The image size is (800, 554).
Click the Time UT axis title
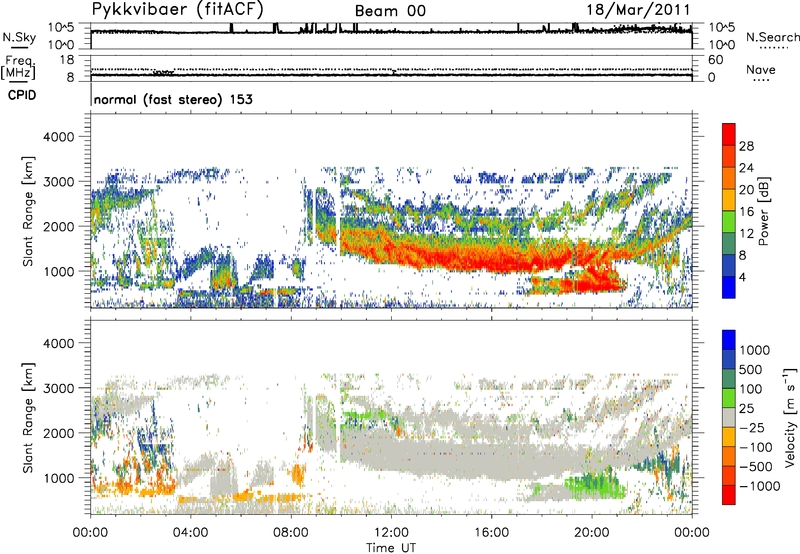(391, 548)
